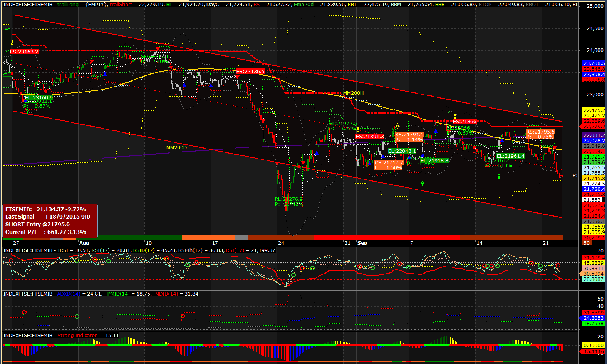Click the ES:23136.5 short entry label
The height and width of the screenshot is (364, 607).
click(250, 71)
